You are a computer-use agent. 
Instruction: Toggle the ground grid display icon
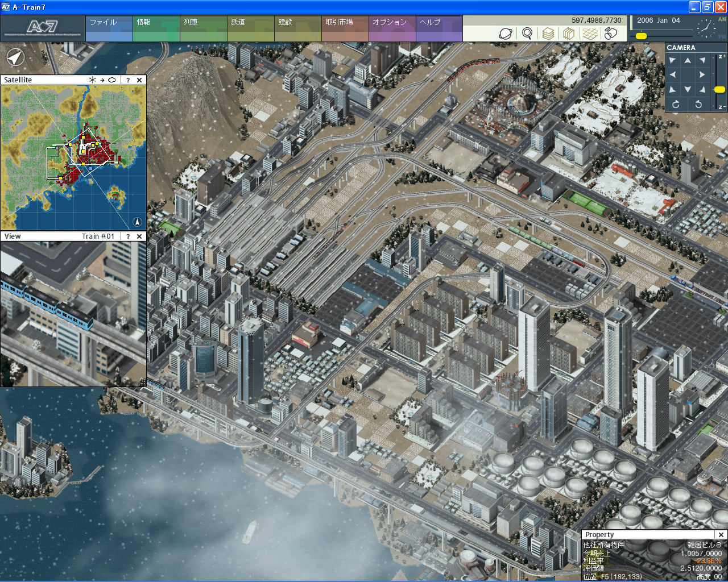pyautogui.click(x=590, y=34)
